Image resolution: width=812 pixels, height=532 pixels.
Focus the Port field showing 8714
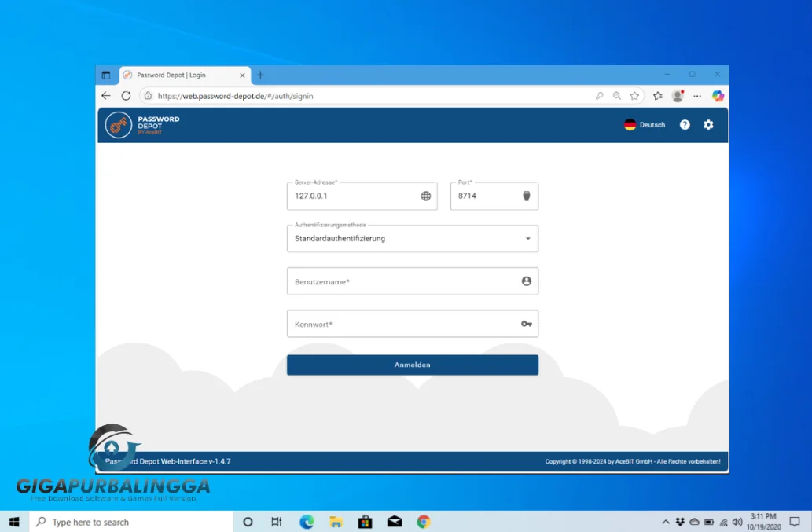pos(494,196)
